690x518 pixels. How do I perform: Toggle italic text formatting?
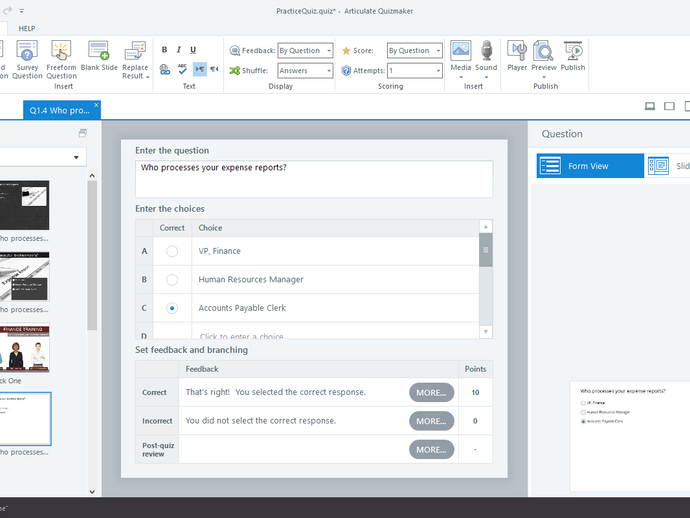[179, 50]
